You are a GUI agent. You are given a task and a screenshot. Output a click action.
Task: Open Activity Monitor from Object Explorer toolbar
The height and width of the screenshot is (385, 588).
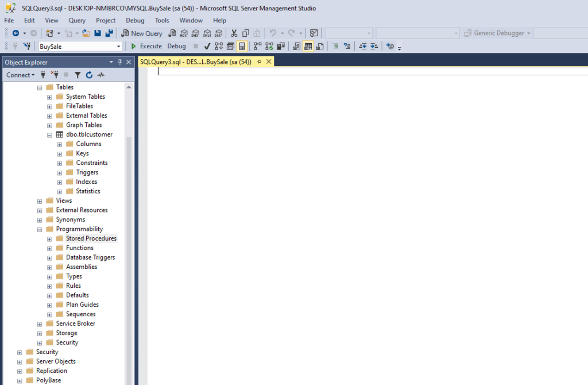click(100, 75)
